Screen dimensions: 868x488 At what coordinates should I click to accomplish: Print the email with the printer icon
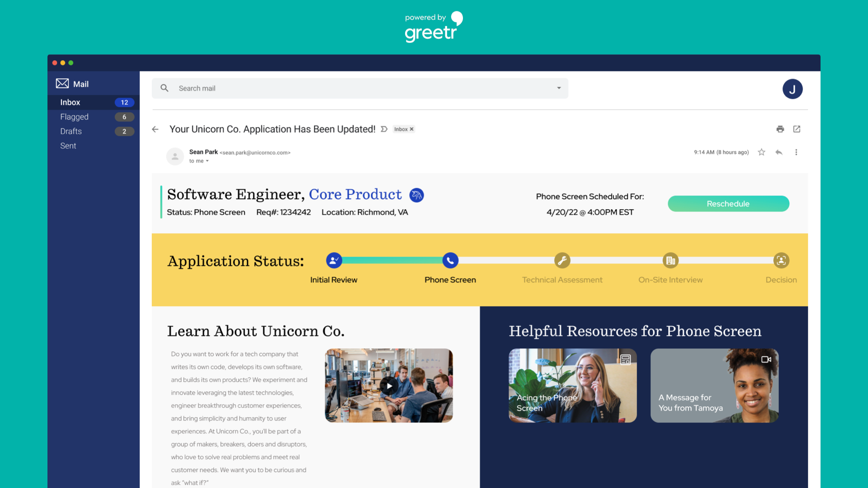[780, 129]
